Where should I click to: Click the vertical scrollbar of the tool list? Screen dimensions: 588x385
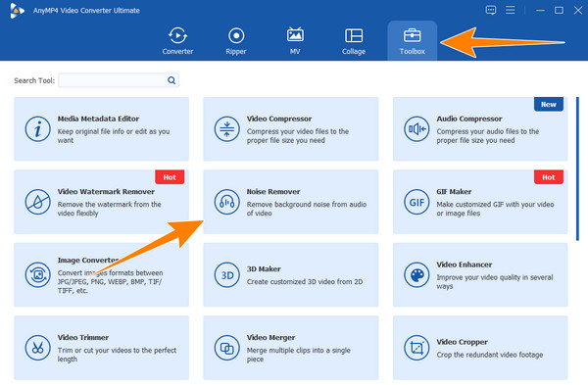pyautogui.click(x=577, y=168)
